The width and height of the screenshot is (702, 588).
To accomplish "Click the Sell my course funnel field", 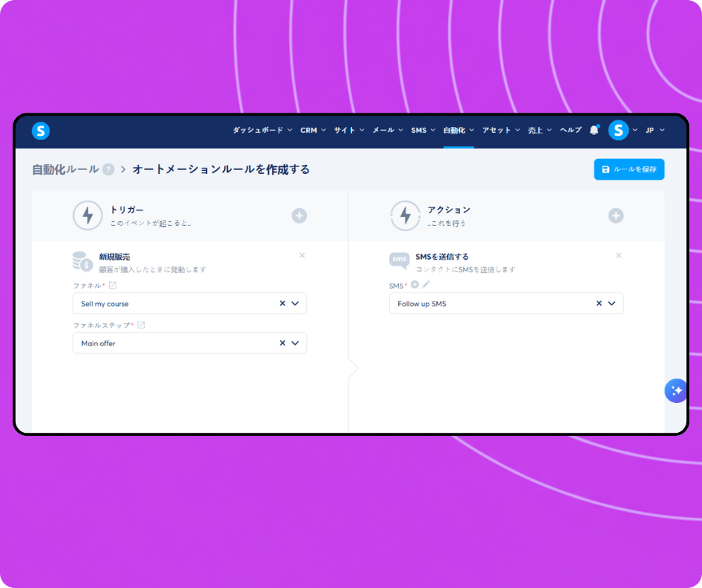I will tap(190, 304).
